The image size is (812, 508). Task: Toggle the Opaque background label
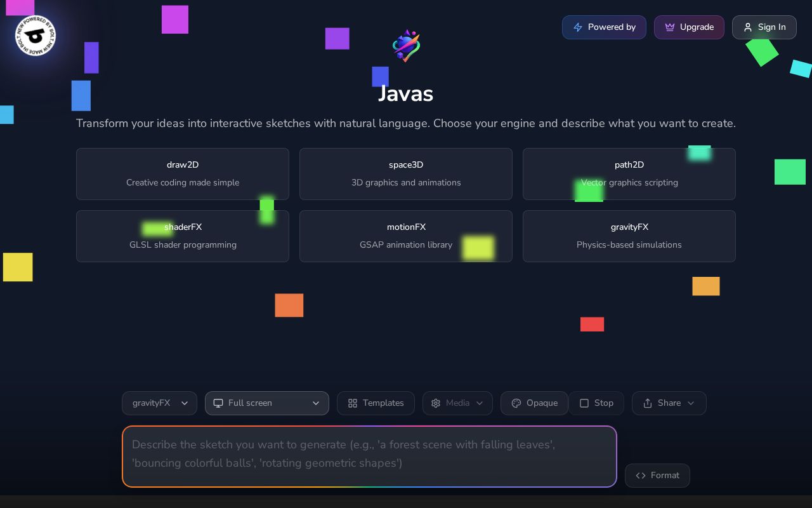[x=542, y=403]
